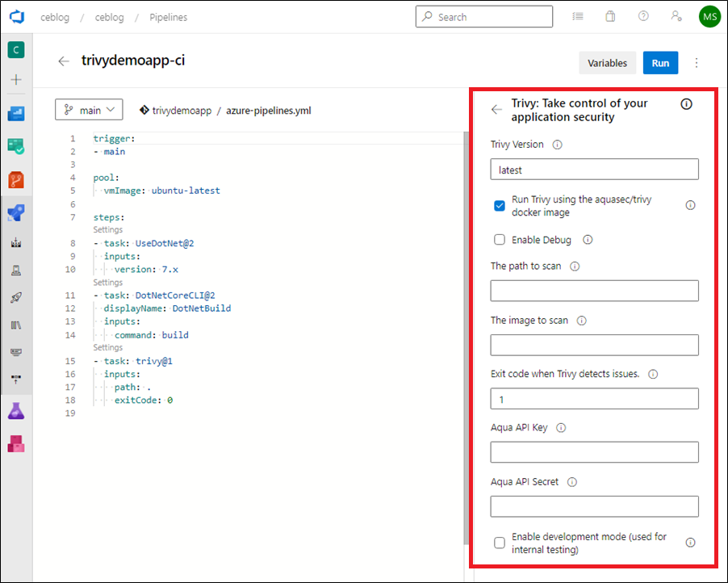Show info for Exit code field
Screen dimensions: 728x583
pyautogui.click(x=653, y=374)
